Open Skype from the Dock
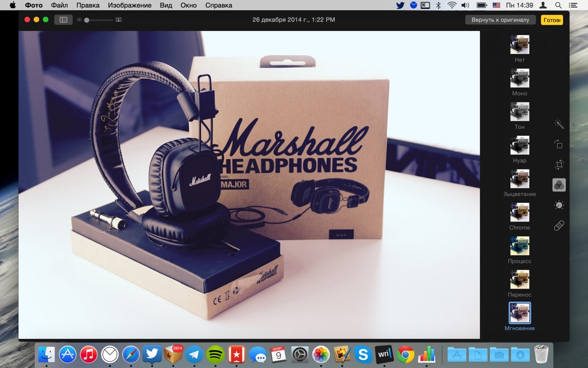This screenshot has height=368, width=588. click(x=363, y=354)
